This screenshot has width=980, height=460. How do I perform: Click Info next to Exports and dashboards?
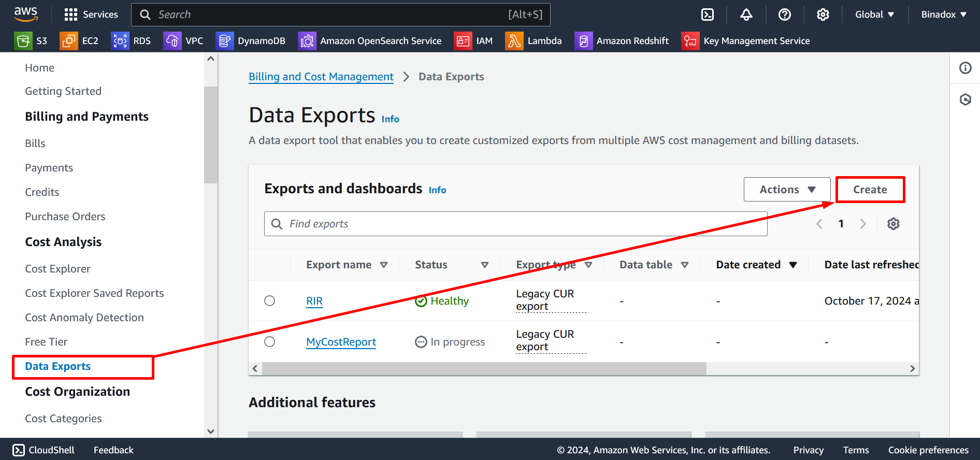[x=438, y=190]
